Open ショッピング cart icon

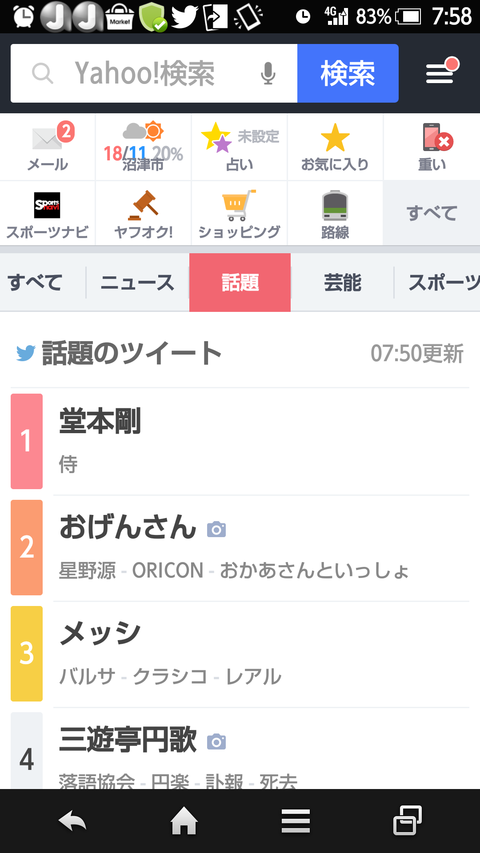(x=239, y=213)
